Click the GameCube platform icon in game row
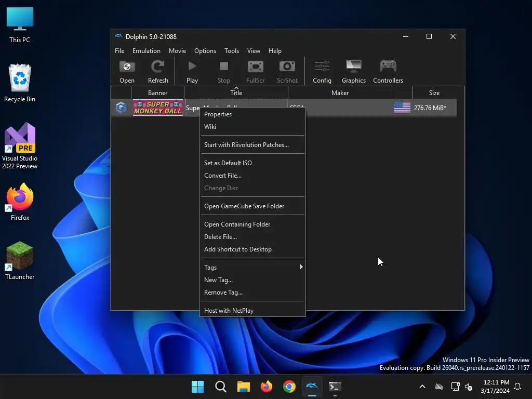The height and width of the screenshot is (399, 532). 121,108
